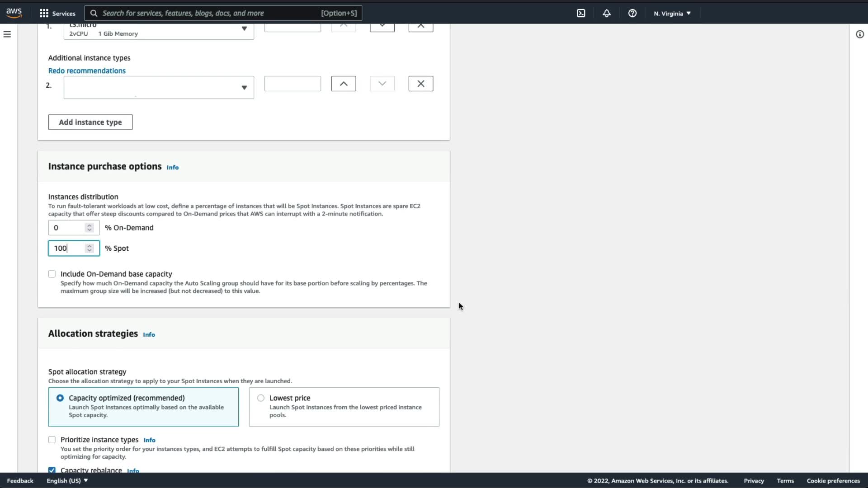Image resolution: width=868 pixels, height=488 pixels.
Task: Check Prioritize instance types
Action: (x=52, y=440)
